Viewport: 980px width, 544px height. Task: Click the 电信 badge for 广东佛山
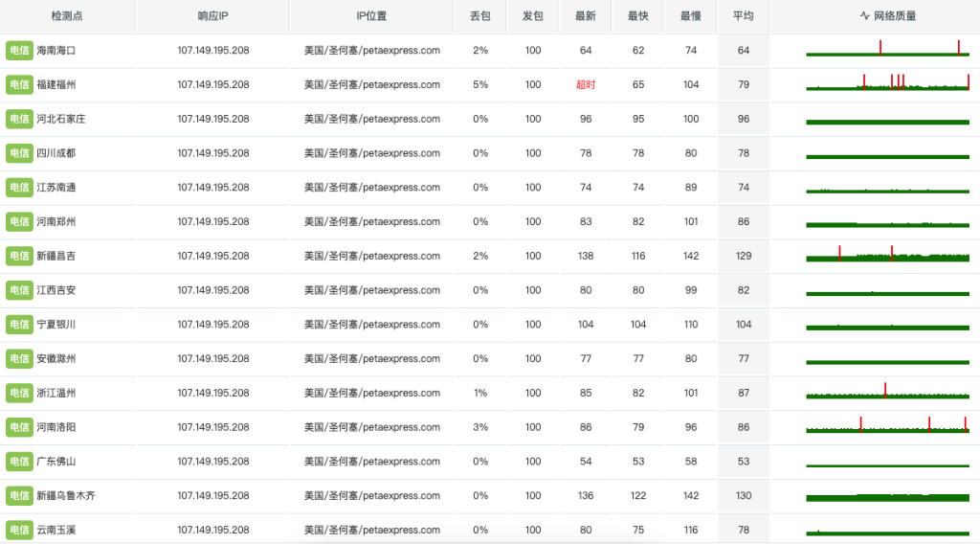(x=19, y=462)
